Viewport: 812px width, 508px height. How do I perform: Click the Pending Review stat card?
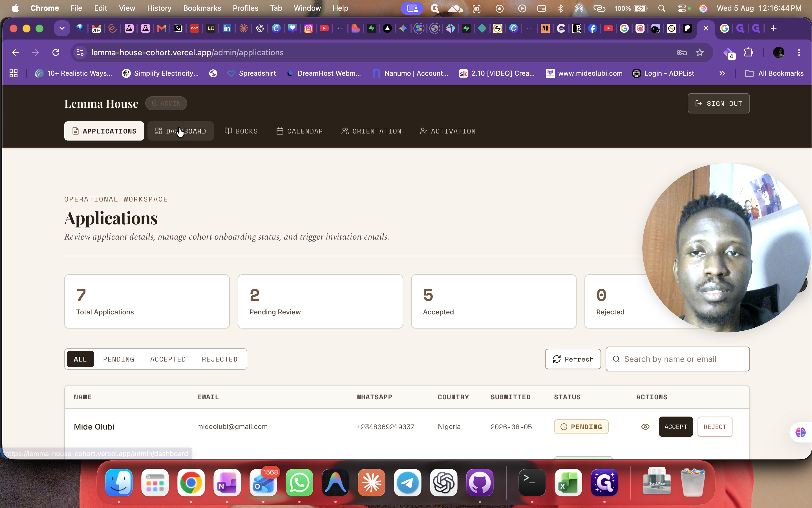(321, 301)
